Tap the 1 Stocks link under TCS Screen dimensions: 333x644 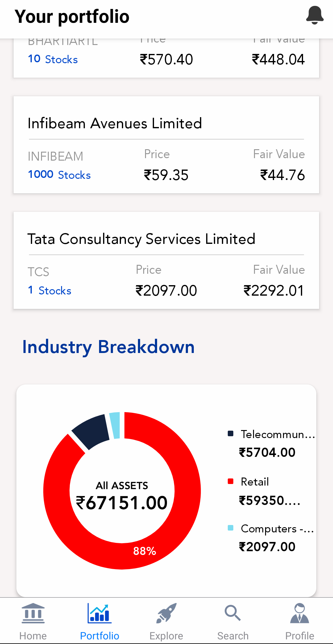click(50, 290)
